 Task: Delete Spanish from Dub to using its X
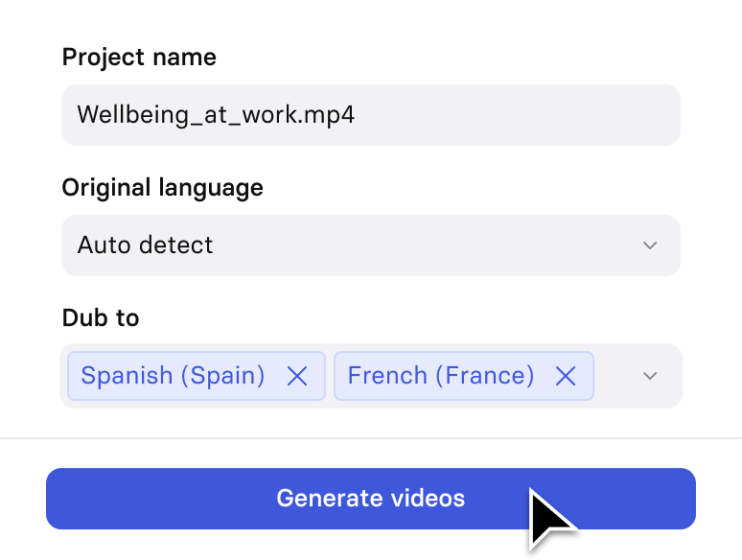[x=297, y=376]
